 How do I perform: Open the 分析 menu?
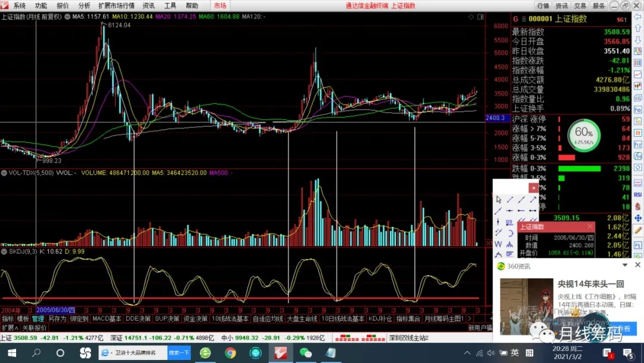click(x=84, y=5)
